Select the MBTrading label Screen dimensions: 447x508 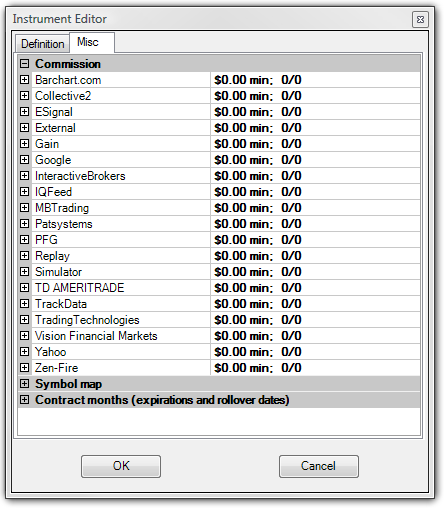pos(62,208)
